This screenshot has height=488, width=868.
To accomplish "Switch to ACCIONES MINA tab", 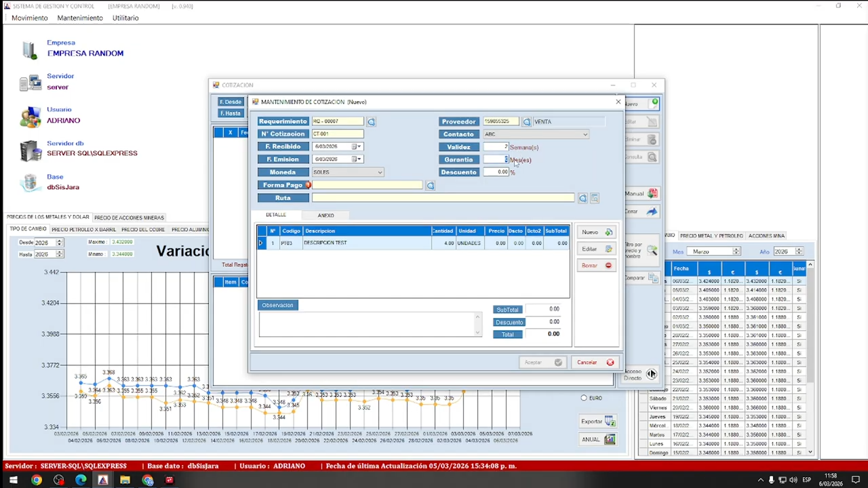I will pos(766,236).
